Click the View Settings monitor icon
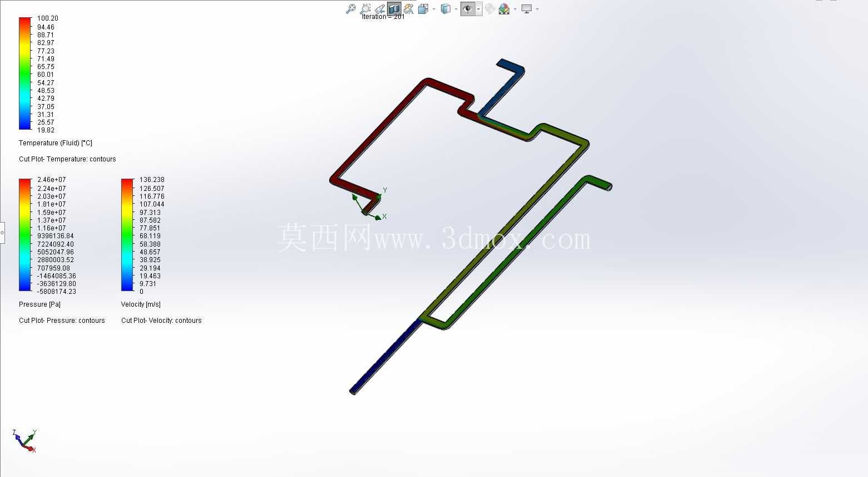Viewport: 868px width, 477px height. 527,9
